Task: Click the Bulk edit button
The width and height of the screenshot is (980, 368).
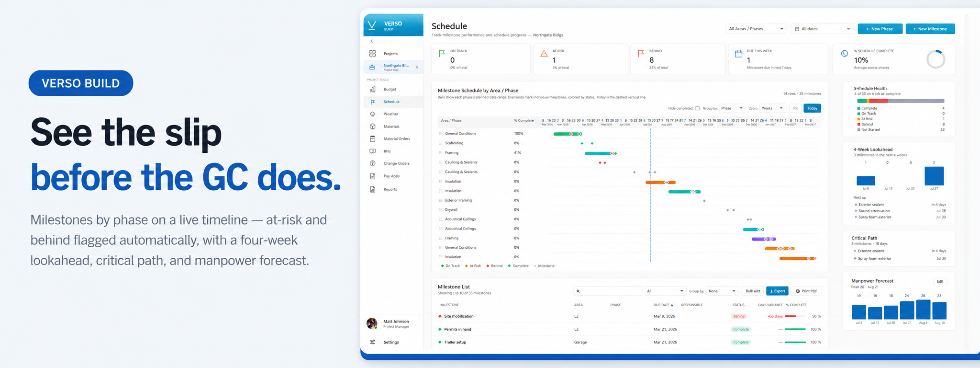Action: coord(753,291)
